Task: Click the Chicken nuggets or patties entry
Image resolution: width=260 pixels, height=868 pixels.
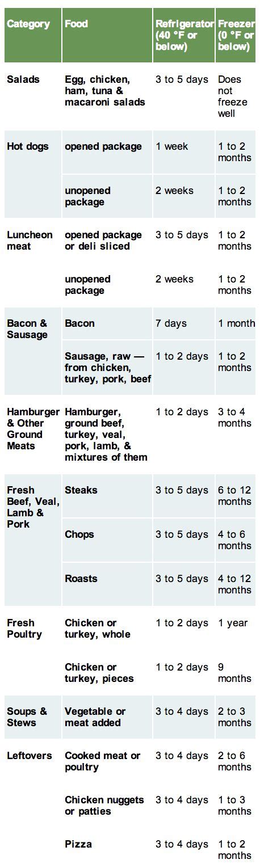Action: [x=104, y=806]
